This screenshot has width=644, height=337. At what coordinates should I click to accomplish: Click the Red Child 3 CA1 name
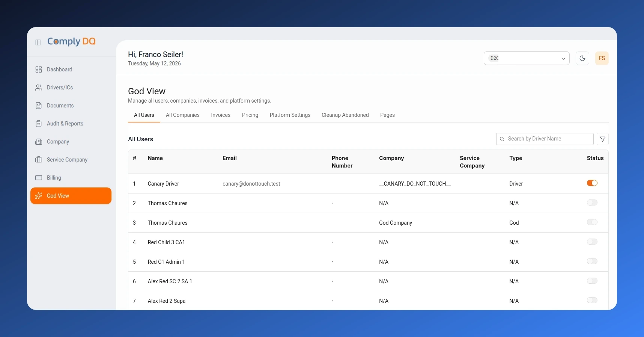(166, 242)
